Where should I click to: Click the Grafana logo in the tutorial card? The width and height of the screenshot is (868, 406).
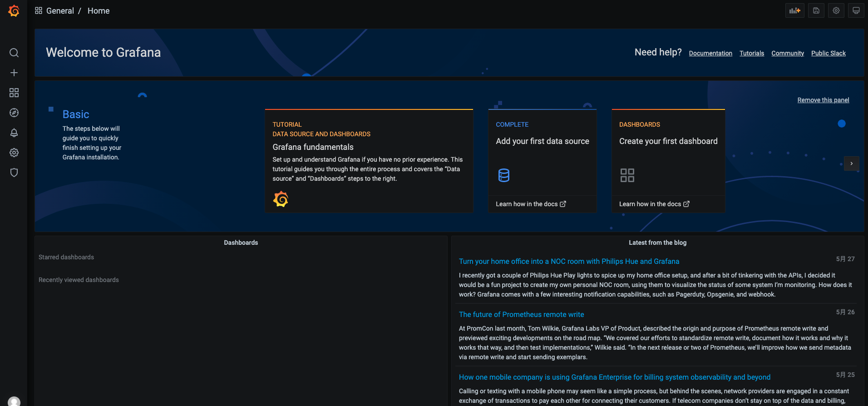pos(281,199)
